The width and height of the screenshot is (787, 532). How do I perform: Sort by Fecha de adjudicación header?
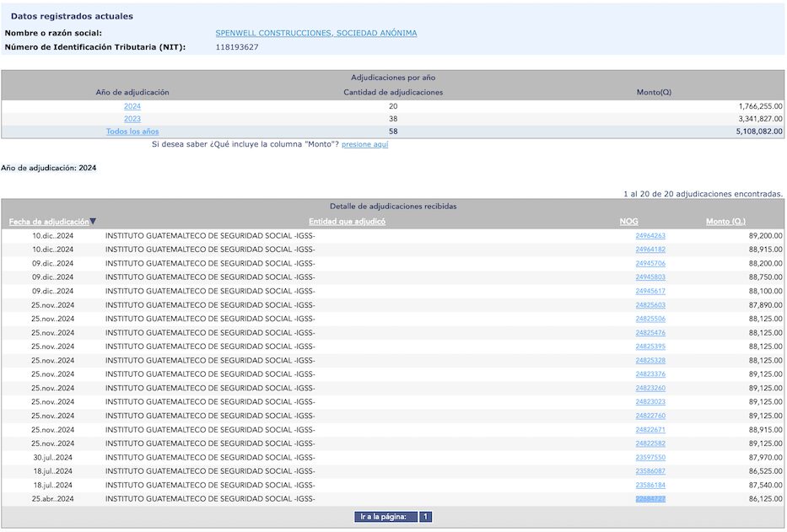(49, 222)
